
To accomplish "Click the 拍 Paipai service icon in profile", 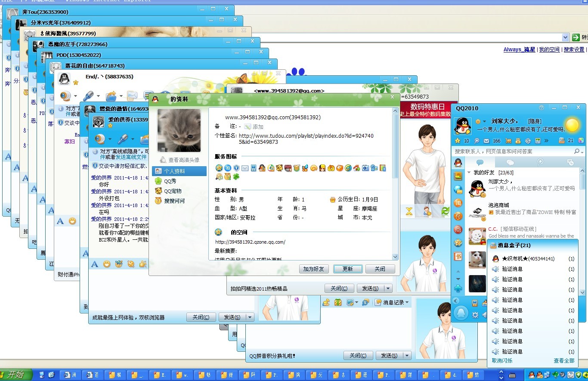I will tap(227, 168).
